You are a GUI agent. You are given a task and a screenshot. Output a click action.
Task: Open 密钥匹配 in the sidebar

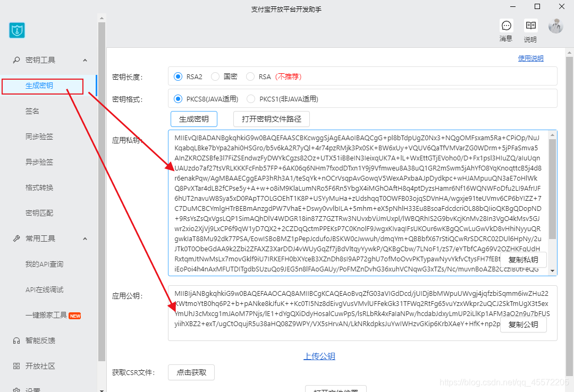pyautogui.click(x=39, y=213)
